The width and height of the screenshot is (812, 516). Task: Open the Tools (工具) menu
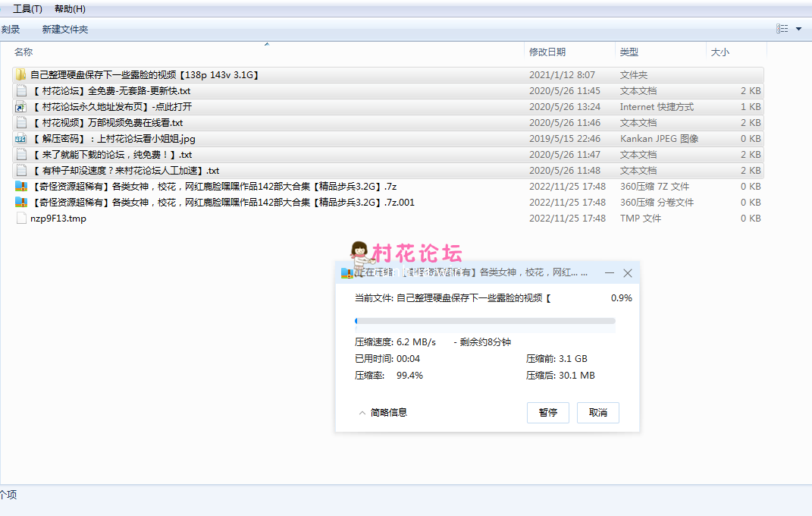coord(27,9)
